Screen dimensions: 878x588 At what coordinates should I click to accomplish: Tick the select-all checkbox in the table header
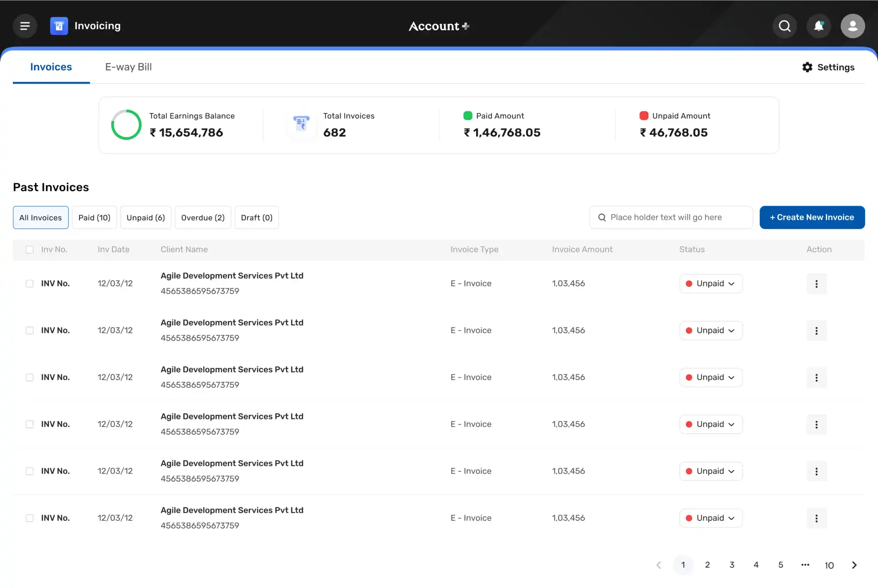coord(30,250)
